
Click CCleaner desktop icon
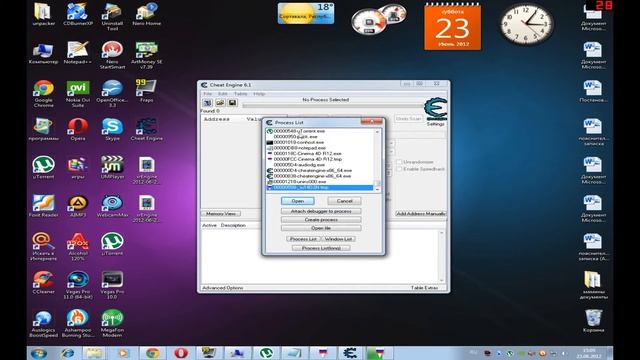point(43,282)
